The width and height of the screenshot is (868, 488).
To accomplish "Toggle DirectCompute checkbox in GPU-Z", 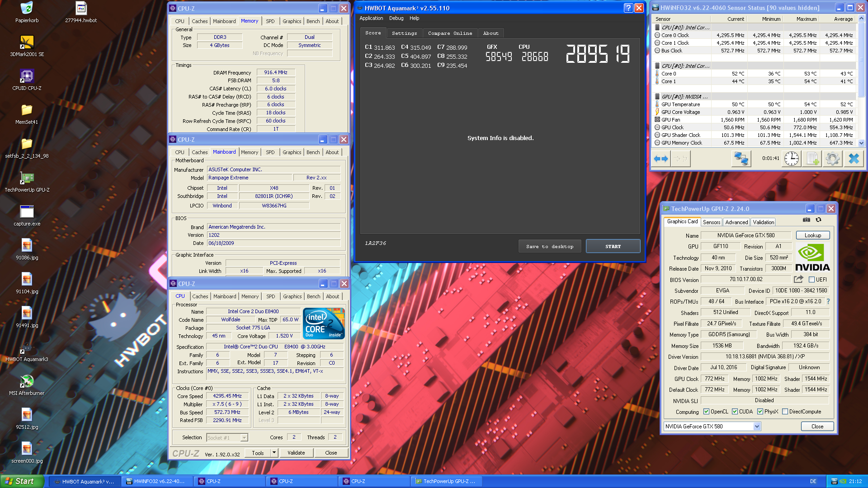I will pyautogui.click(x=785, y=412).
